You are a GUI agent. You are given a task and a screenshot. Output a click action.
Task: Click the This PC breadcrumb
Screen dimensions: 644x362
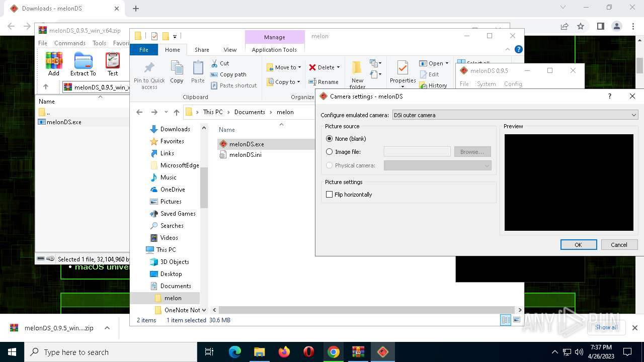pyautogui.click(x=212, y=112)
